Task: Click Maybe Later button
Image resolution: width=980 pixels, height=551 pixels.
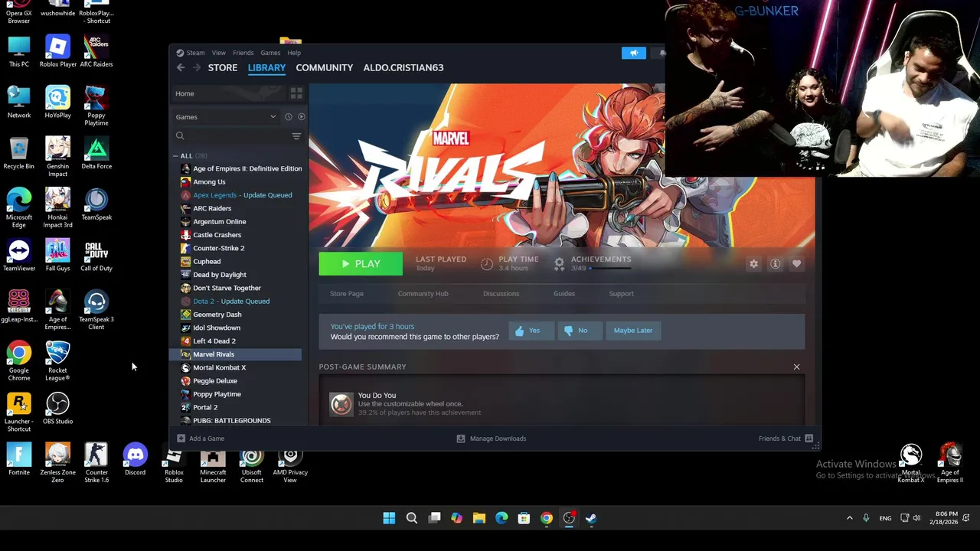Action: (x=633, y=331)
